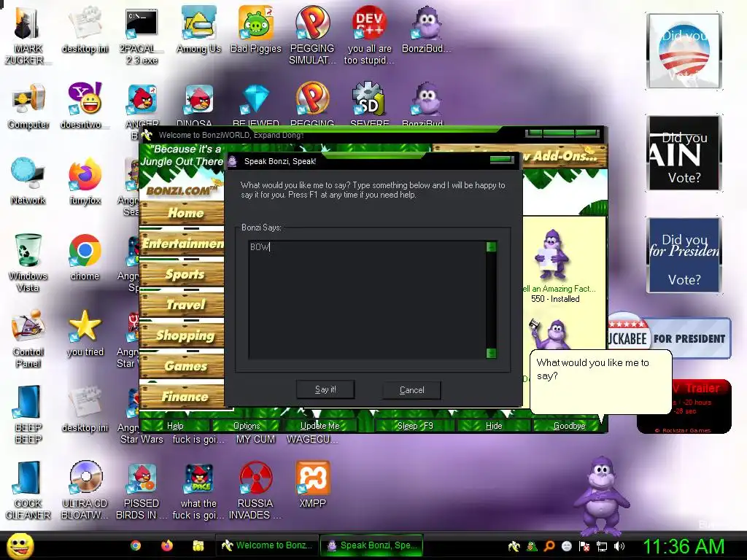Open the Windows Vista recycle bin icon
Viewport: 747px width, 560px height.
(28, 262)
